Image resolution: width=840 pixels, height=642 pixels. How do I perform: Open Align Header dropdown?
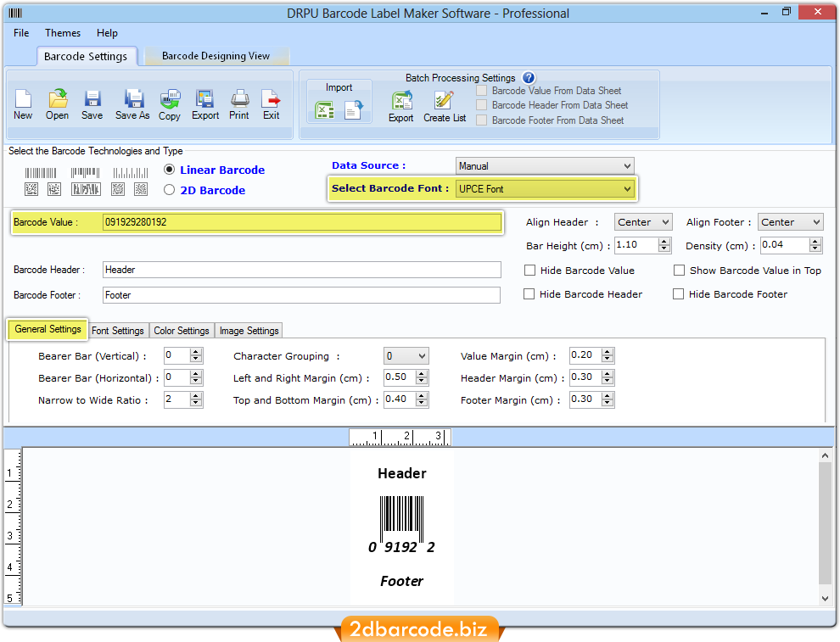point(643,222)
